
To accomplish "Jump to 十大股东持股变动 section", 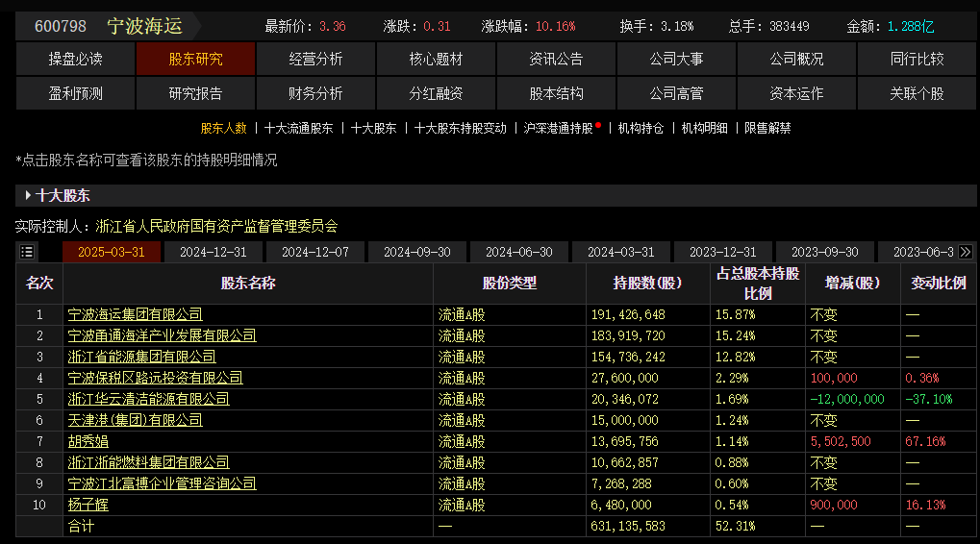I will click(461, 128).
